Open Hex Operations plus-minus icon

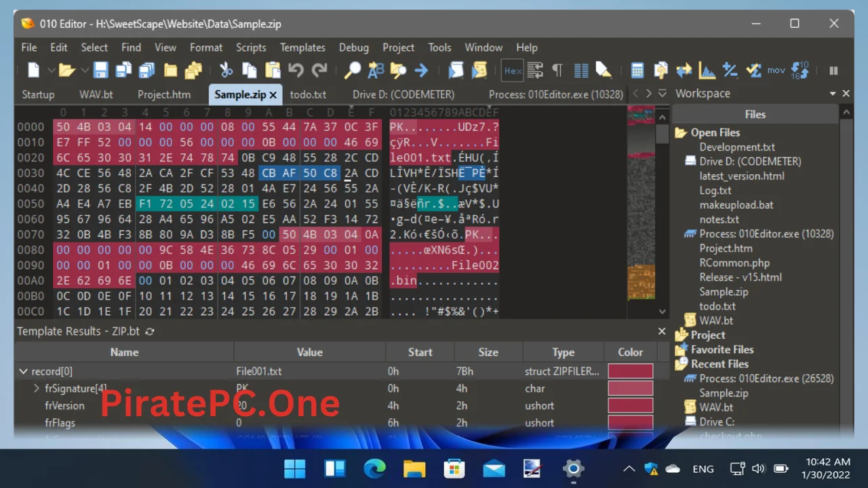click(730, 70)
